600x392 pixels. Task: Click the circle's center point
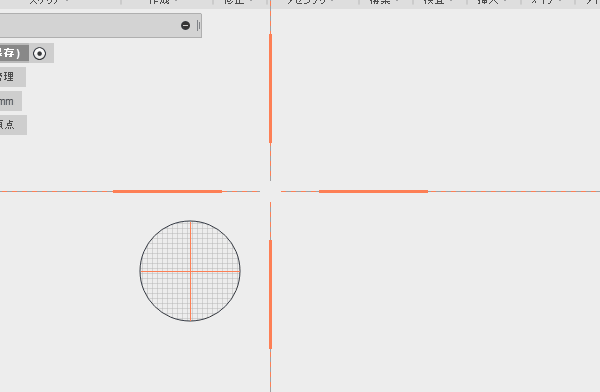point(190,271)
